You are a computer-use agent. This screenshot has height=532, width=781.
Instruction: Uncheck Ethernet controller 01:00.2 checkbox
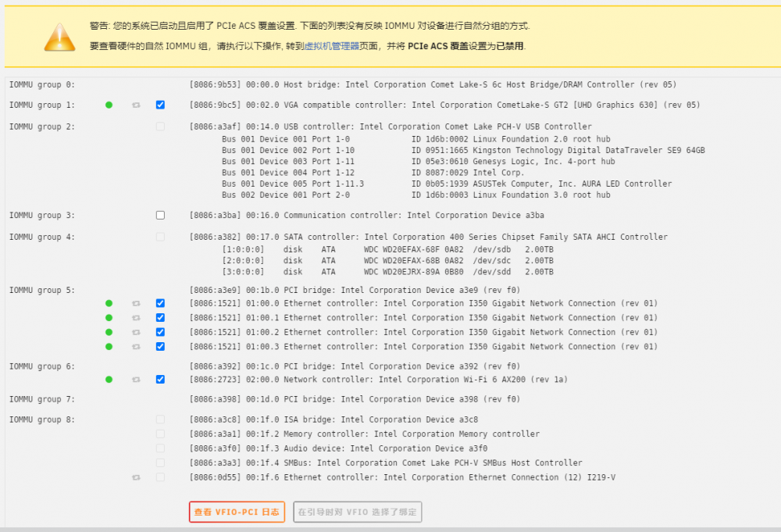coord(160,332)
